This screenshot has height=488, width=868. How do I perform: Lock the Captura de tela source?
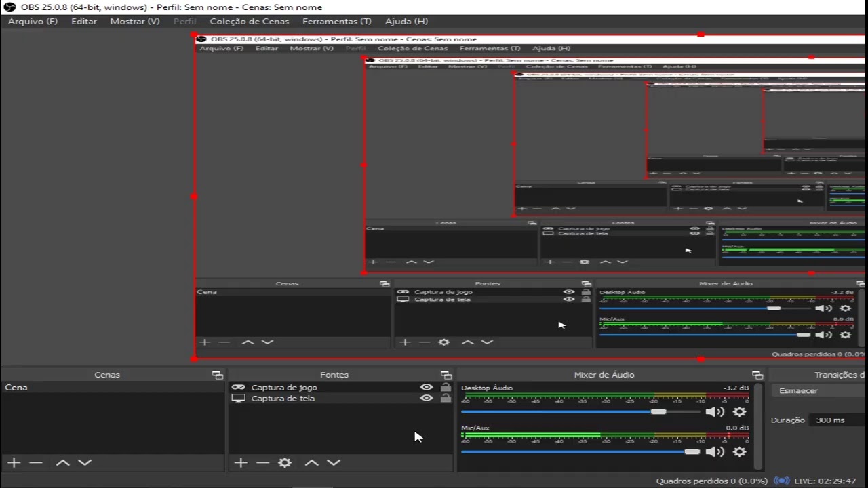(446, 399)
